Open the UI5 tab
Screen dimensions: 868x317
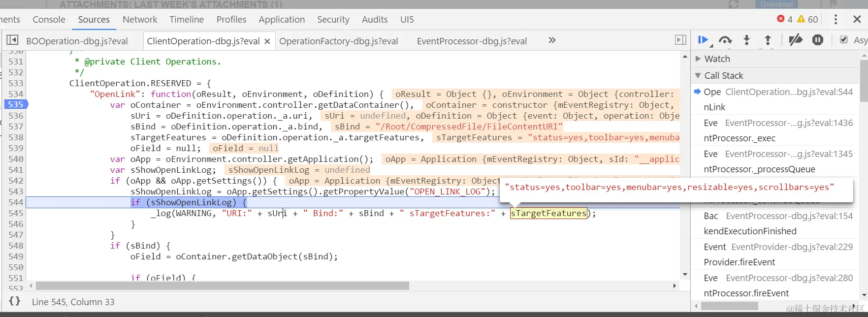[x=407, y=19]
